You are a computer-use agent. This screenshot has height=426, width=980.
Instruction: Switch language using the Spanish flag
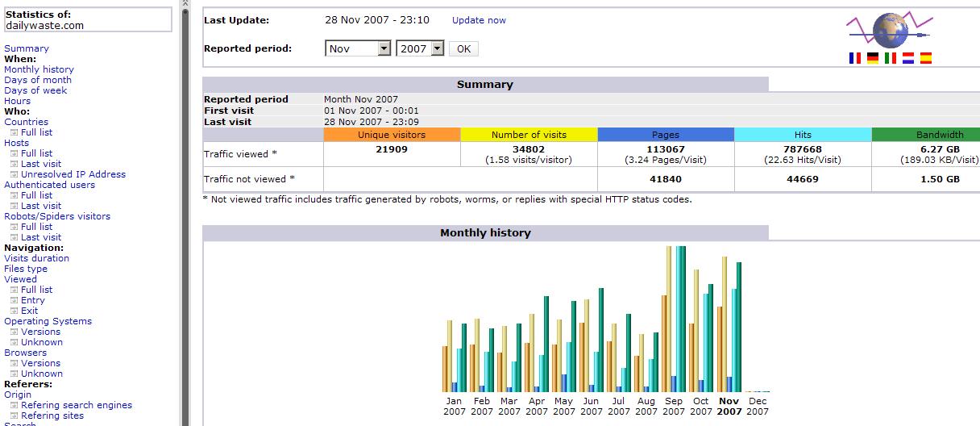pyautogui.click(x=926, y=58)
